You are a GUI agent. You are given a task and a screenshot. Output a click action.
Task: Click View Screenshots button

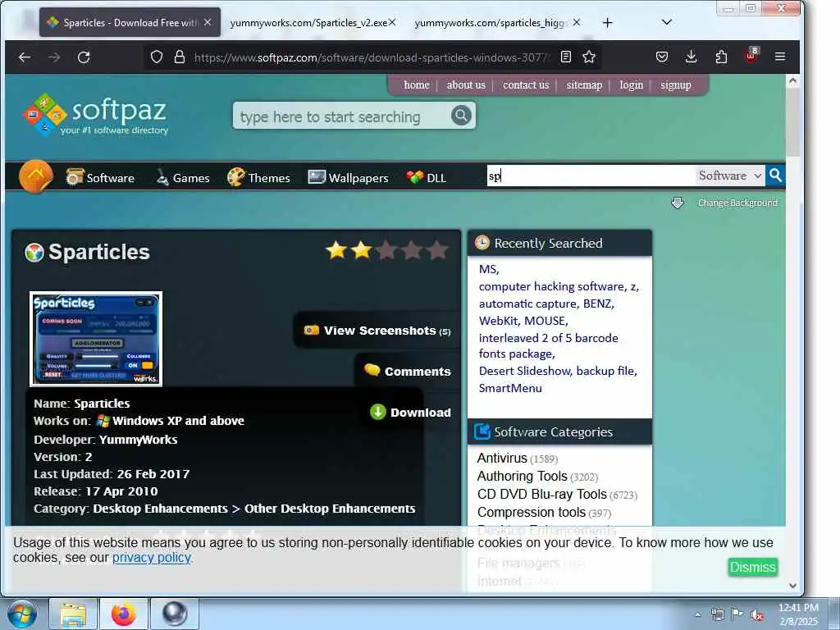pos(377,331)
